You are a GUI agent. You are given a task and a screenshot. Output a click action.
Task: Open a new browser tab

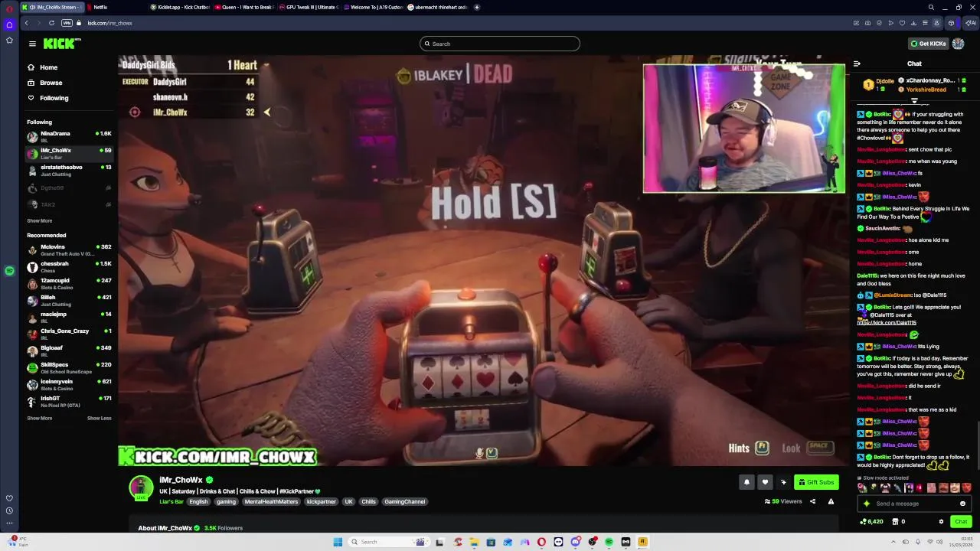(x=477, y=7)
